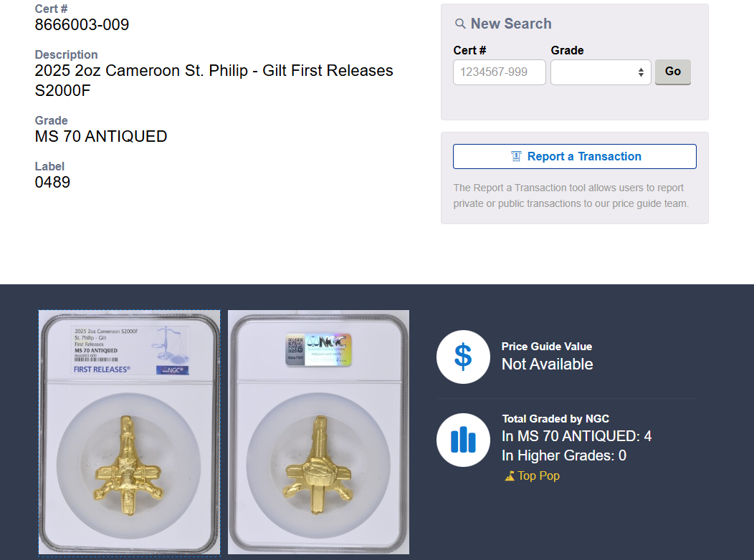
Task: Open the obverse slab photo thumbnail
Action: [x=129, y=433]
